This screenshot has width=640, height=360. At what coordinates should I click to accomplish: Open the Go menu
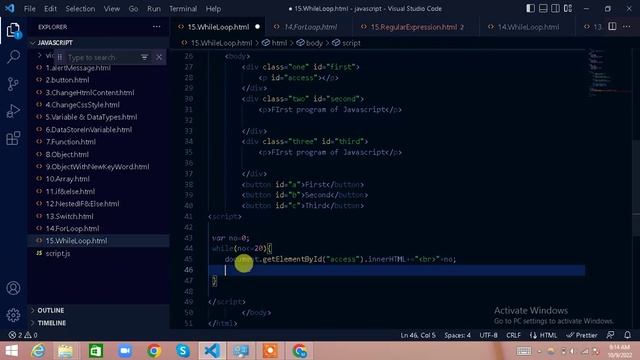click(x=133, y=9)
